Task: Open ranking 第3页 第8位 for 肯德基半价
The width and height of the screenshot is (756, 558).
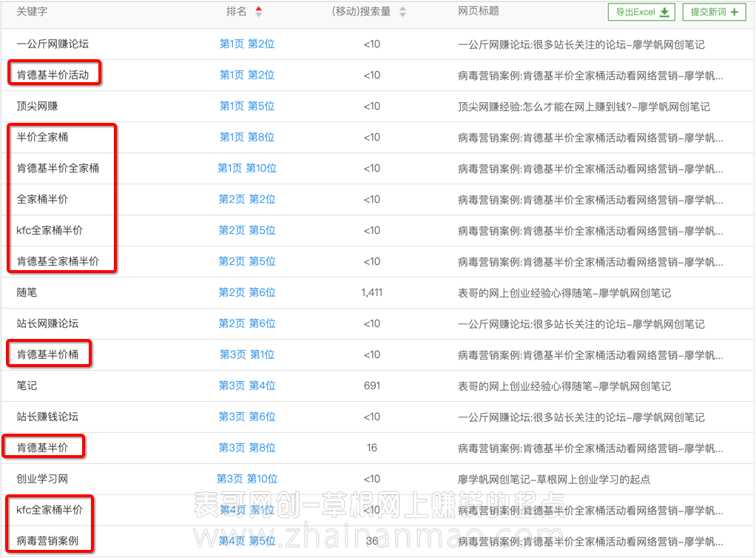Action: 247,448
